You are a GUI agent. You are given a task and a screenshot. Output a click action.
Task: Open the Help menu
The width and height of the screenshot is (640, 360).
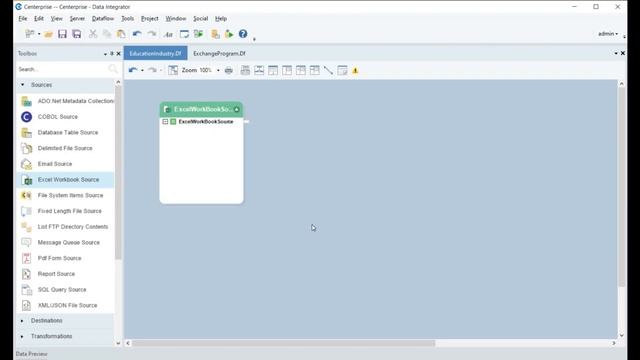pyautogui.click(x=221, y=18)
